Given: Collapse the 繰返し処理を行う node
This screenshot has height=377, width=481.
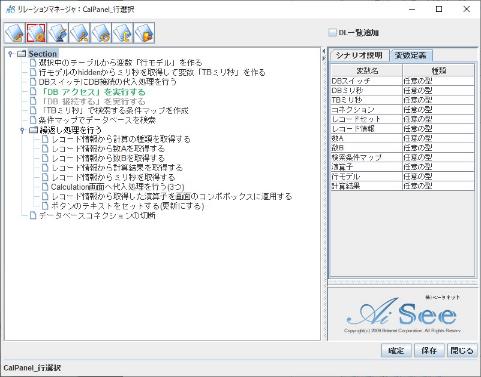Looking at the screenshot, I should tap(22, 130).
